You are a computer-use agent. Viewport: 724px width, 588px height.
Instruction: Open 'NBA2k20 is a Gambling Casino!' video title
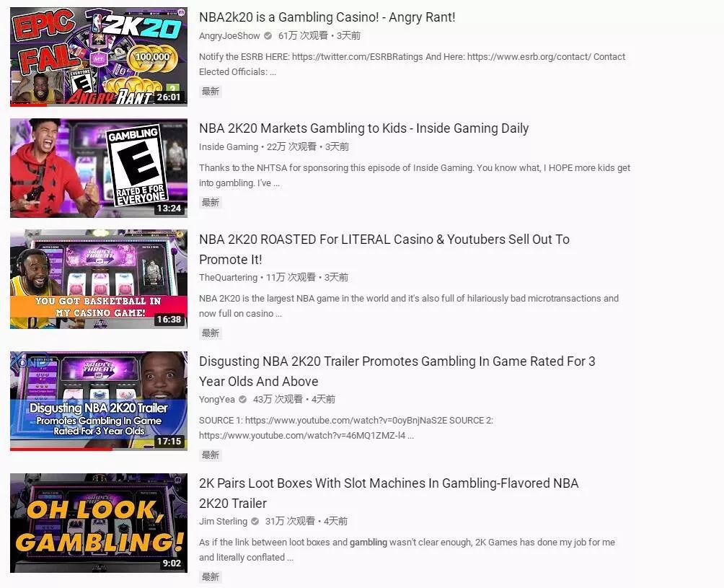click(327, 17)
